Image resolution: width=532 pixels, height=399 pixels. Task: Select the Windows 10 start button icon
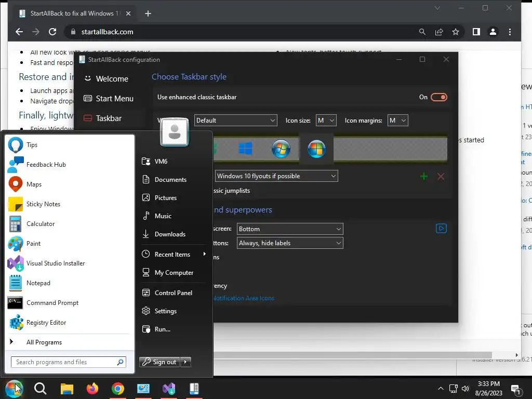tap(245, 149)
